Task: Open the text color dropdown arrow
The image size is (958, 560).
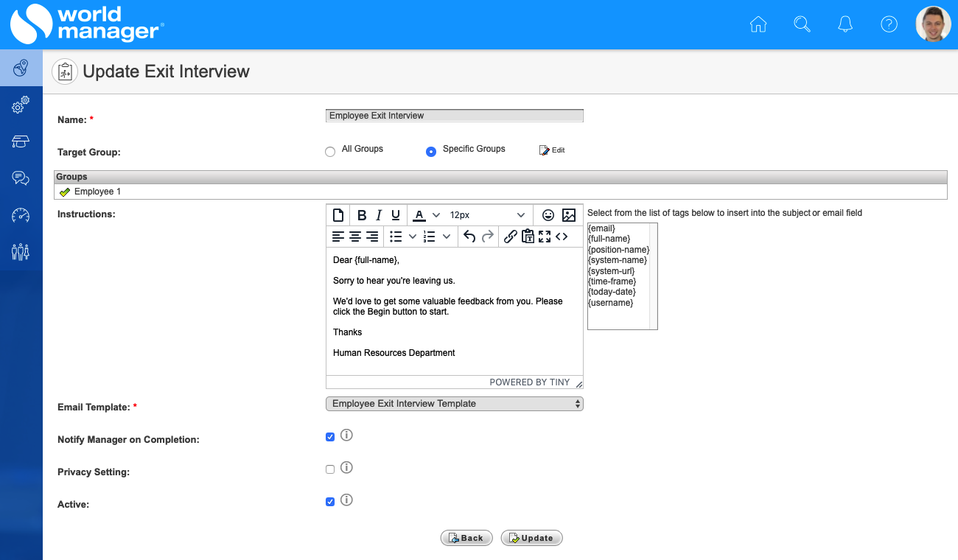Action: 436,215
